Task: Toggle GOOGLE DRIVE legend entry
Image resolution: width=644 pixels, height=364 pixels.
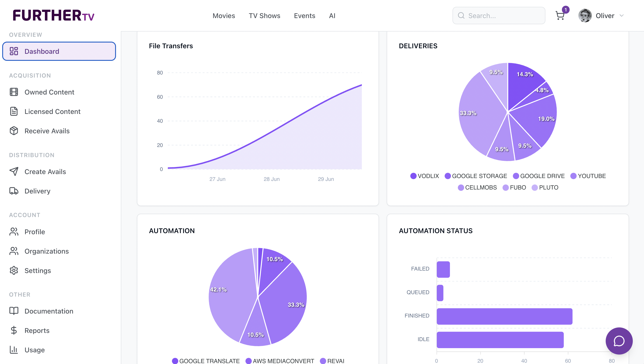Action: (x=539, y=176)
